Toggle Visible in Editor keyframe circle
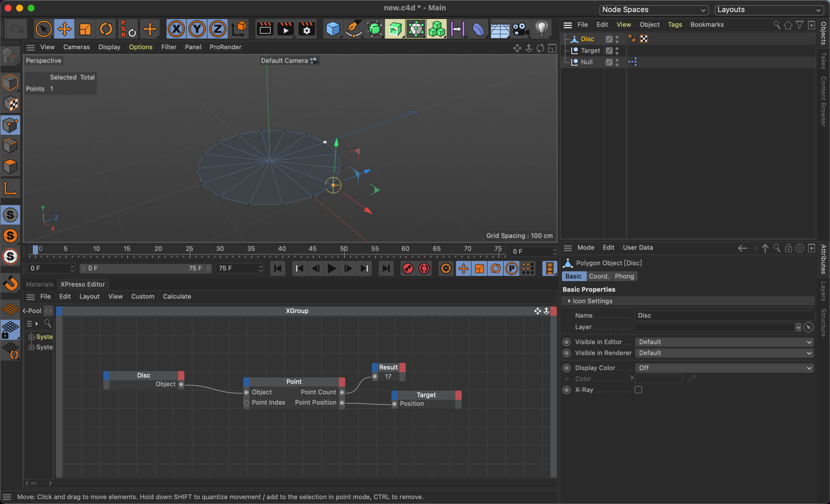This screenshot has height=504, width=830. coord(567,342)
